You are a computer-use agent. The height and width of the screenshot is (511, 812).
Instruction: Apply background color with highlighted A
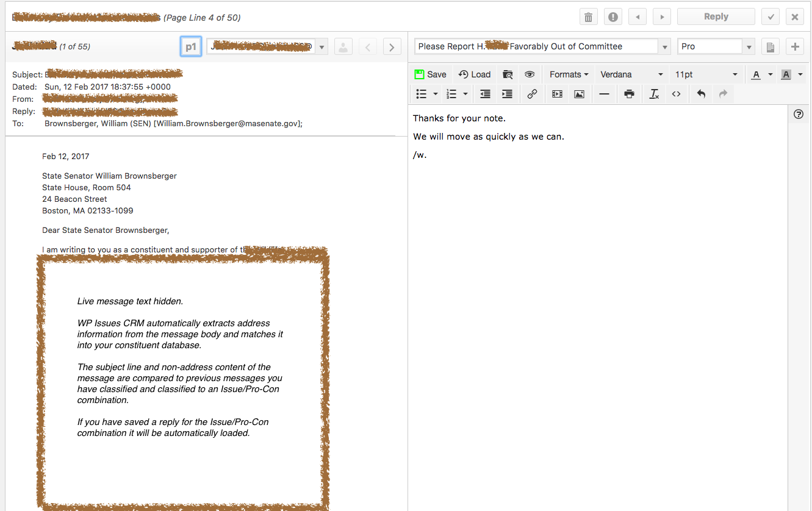click(x=786, y=74)
